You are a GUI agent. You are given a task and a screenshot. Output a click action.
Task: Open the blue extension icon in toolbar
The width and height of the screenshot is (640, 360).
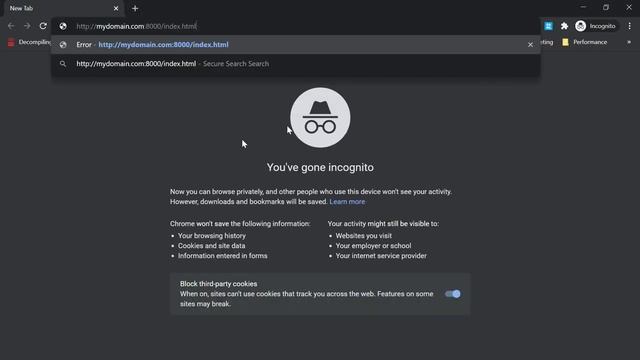549,26
